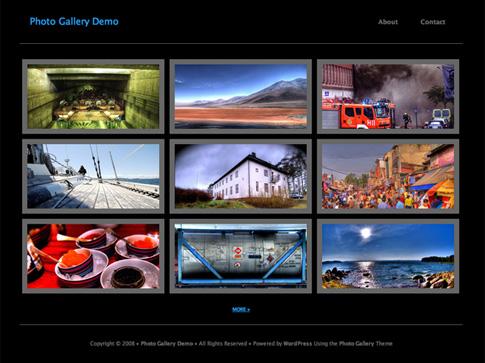This screenshot has width=485, height=363.
Task: Select the sailboat deck thumbnail
Action: [x=93, y=176]
